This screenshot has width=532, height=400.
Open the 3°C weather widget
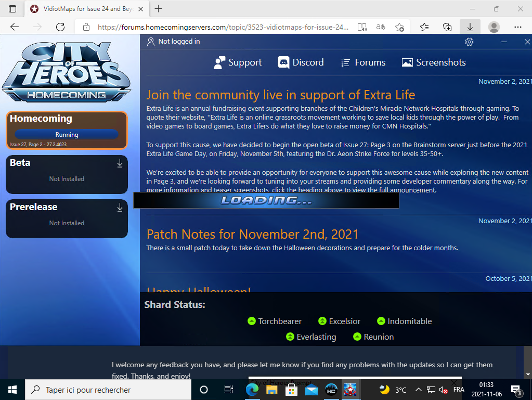click(x=393, y=390)
